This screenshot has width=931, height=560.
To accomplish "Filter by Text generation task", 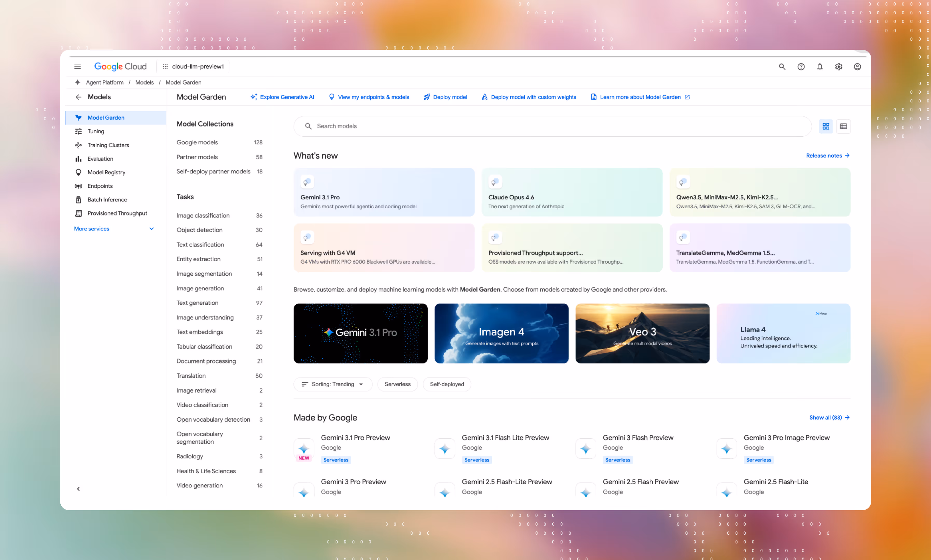I will (x=219, y=303).
